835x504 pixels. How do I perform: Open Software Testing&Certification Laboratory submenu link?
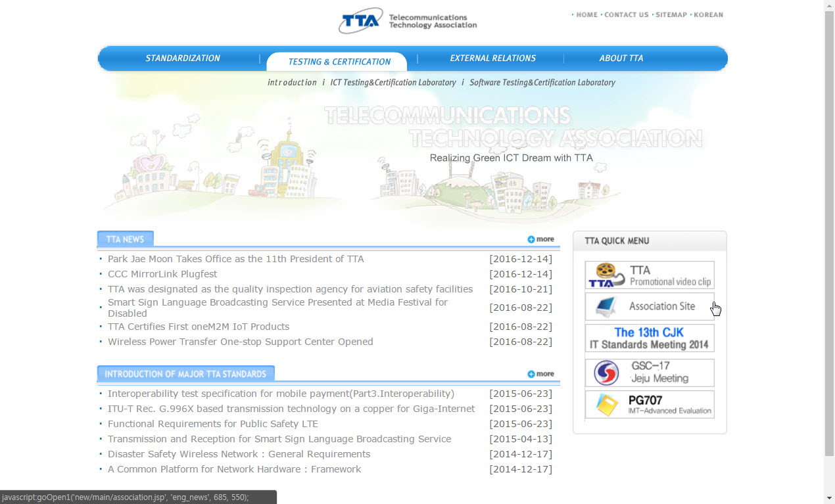pos(542,83)
